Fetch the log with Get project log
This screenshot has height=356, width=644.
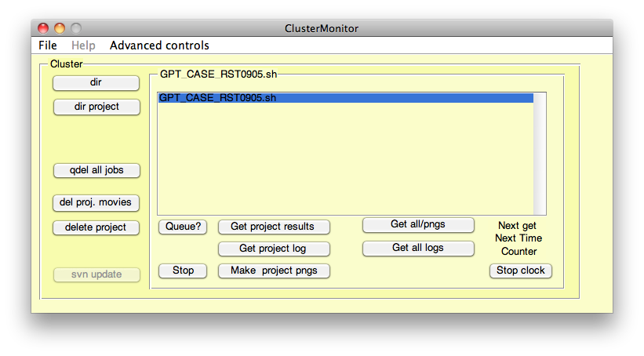[x=273, y=249]
